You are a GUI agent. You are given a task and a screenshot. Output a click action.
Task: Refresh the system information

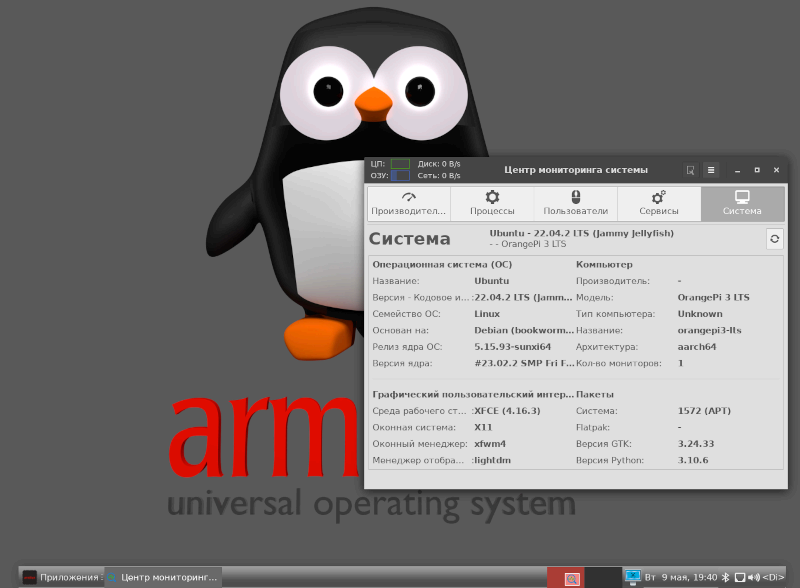[774, 239]
